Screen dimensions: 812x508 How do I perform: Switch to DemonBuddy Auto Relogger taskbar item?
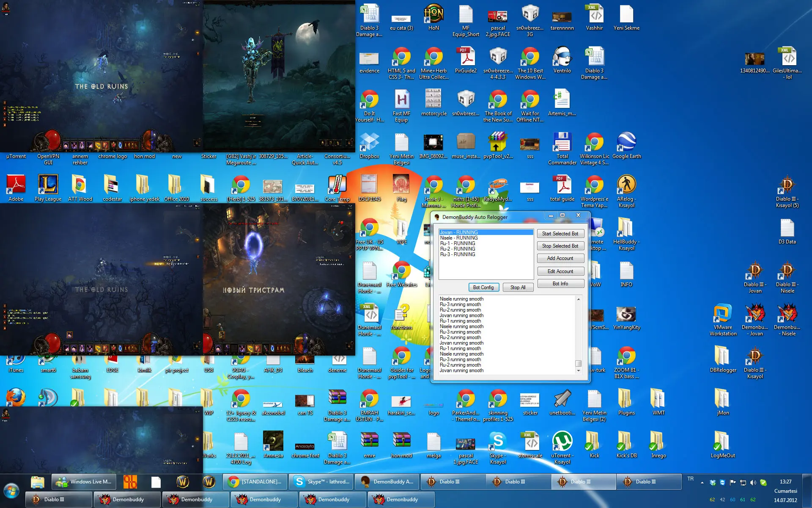(x=387, y=482)
